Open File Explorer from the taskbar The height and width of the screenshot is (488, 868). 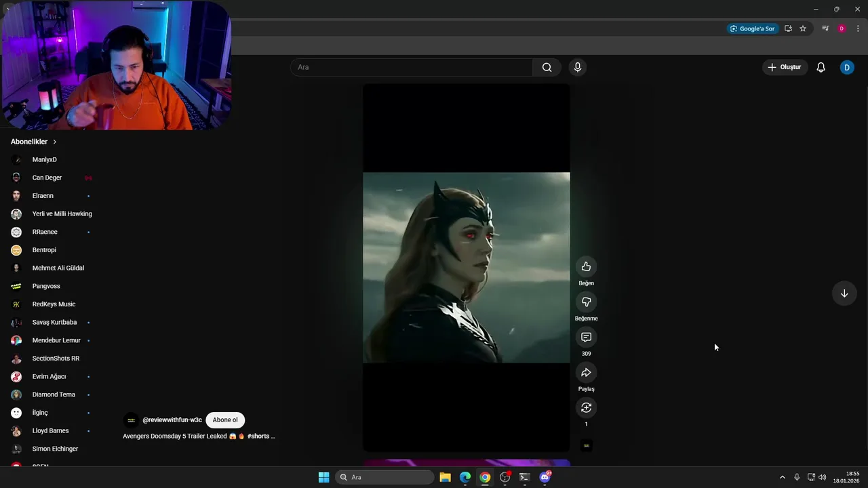[445, 477]
